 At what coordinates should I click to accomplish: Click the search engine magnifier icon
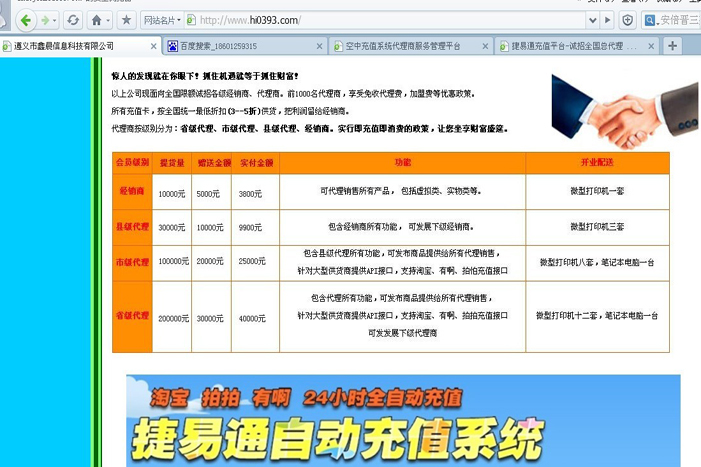click(650, 20)
